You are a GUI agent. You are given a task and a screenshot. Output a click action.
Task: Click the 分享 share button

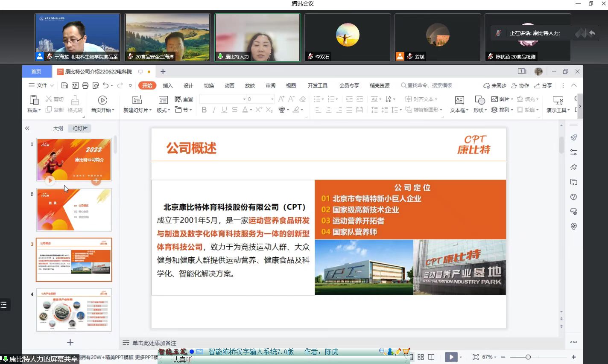[544, 85]
